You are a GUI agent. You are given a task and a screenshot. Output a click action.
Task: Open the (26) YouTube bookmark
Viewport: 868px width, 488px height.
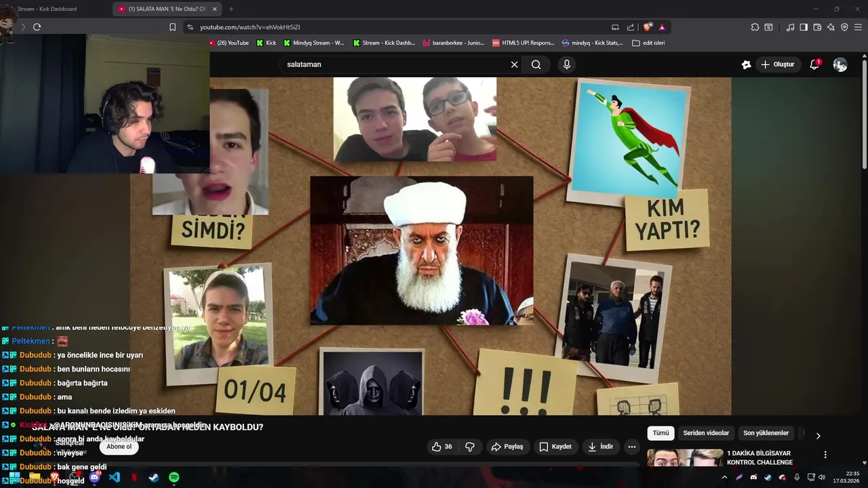pos(229,43)
